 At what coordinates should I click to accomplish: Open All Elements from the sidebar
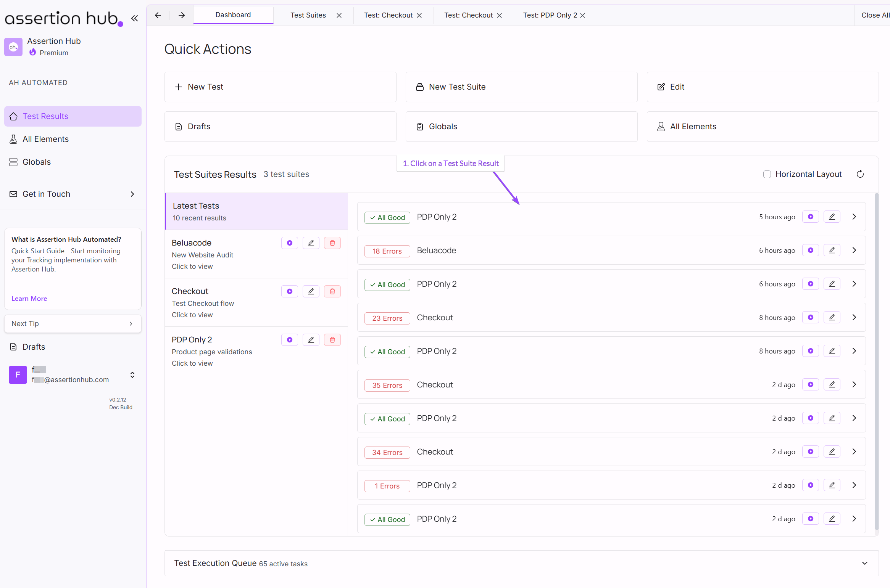tap(45, 139)
